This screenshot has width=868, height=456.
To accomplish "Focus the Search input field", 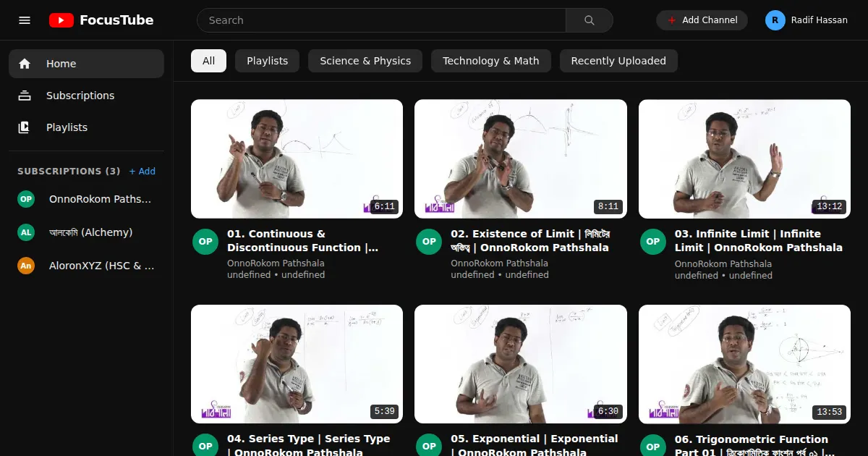I will click(x=381, y=20).
